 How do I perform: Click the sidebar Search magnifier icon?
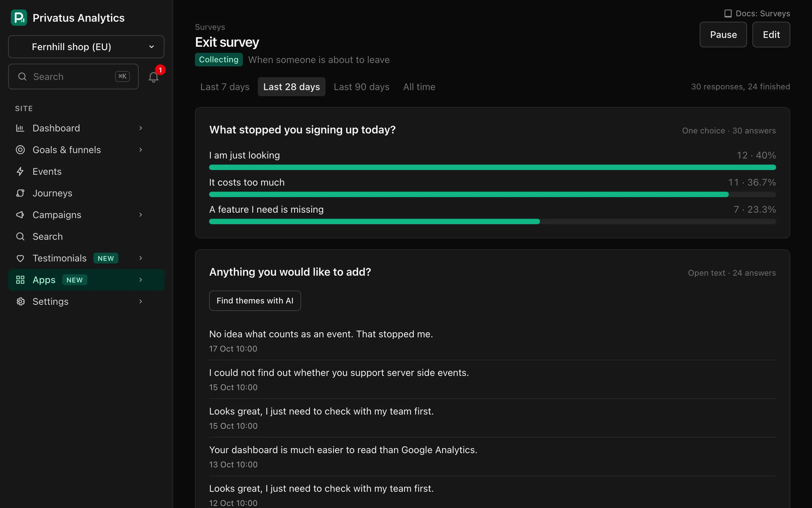20,236
